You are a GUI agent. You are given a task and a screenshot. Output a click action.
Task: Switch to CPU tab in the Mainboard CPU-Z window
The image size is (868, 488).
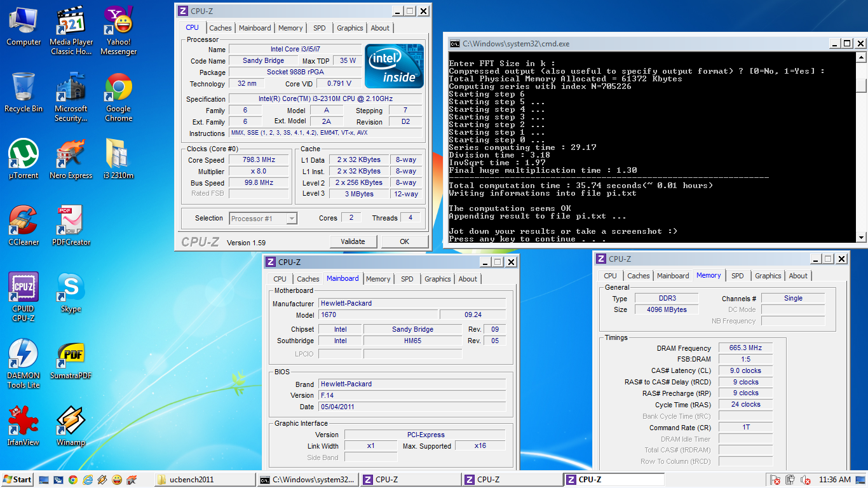[280, 279]
